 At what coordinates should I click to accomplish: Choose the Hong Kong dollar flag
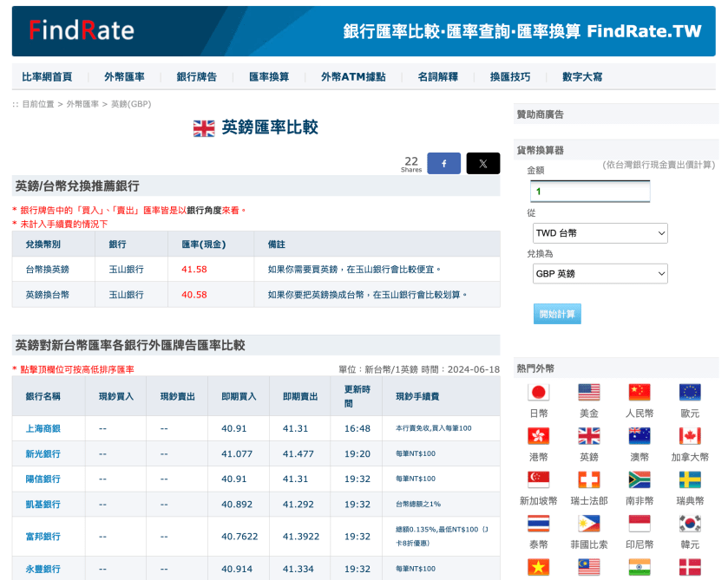pos(539,436)
